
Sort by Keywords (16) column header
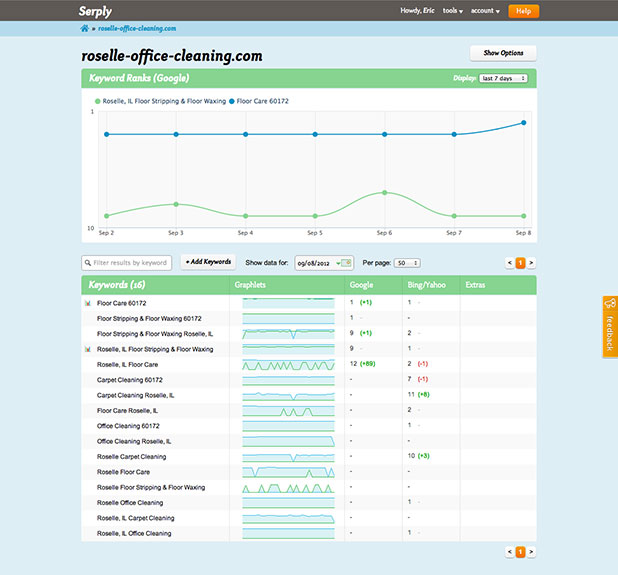(117, 285)
